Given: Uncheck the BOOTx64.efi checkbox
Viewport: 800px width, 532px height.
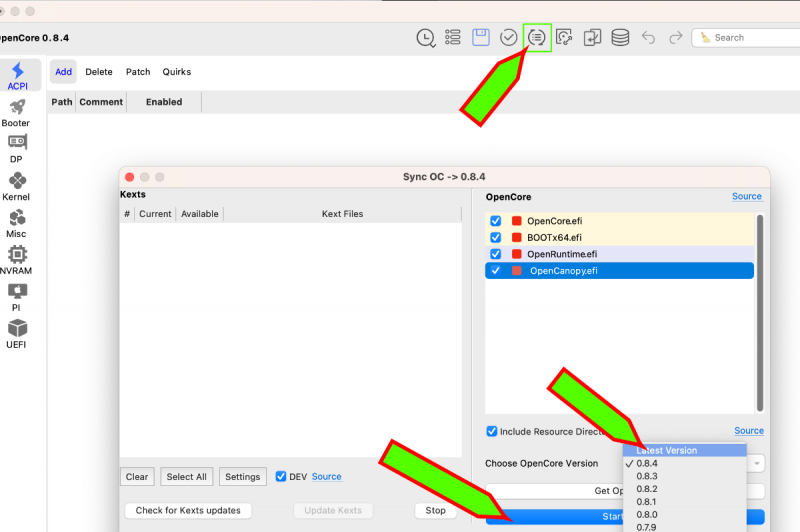Looking at the screenshot, I should tap(495, 237).
